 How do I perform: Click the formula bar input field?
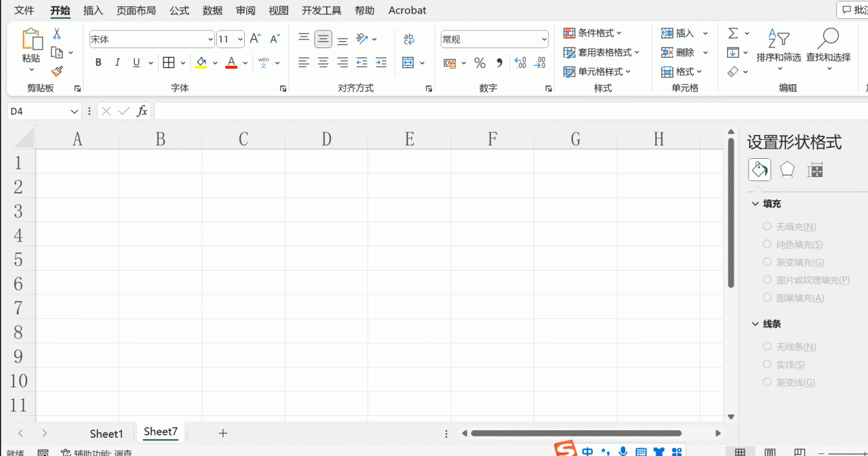tap(511, 111)
